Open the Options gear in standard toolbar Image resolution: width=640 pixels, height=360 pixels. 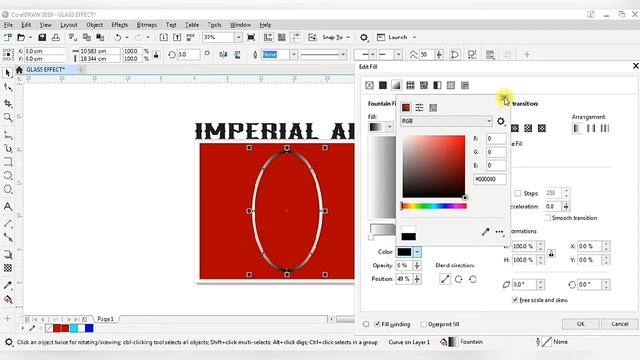coord(364,38)
